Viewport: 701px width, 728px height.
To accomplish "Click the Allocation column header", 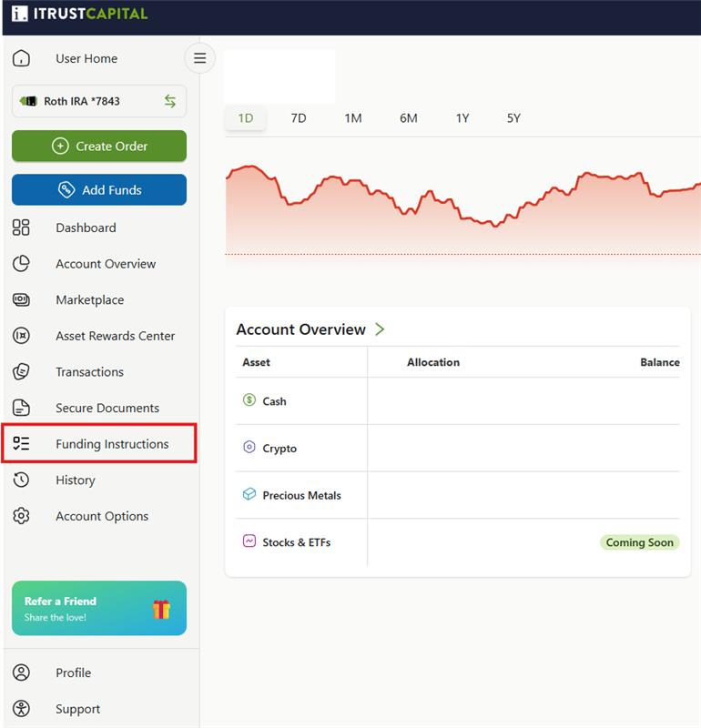I will [x=433, y=362].
